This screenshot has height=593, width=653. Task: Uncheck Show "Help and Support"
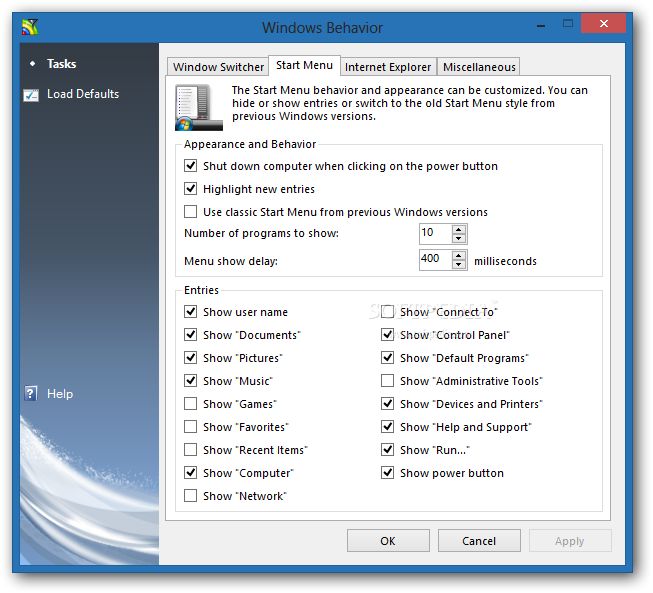coord(388,426)
